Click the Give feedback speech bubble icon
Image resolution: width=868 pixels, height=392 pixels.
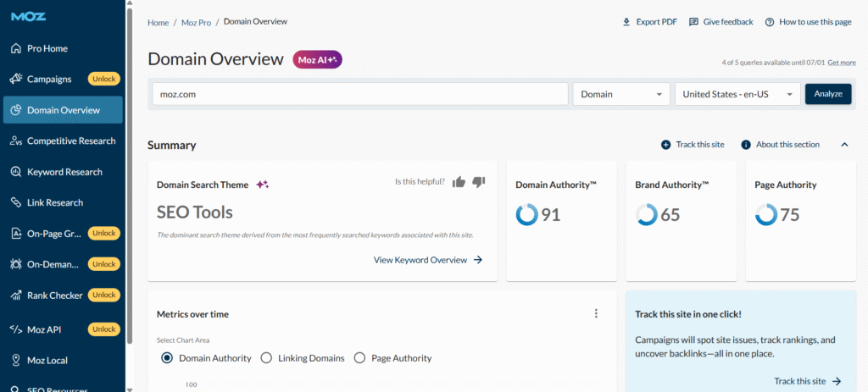tap(693, 22)
